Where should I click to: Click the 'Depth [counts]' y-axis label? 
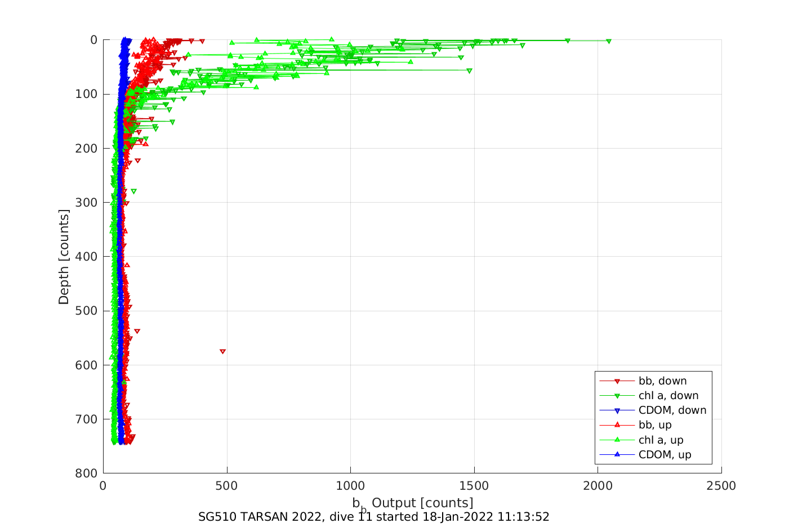64,257
